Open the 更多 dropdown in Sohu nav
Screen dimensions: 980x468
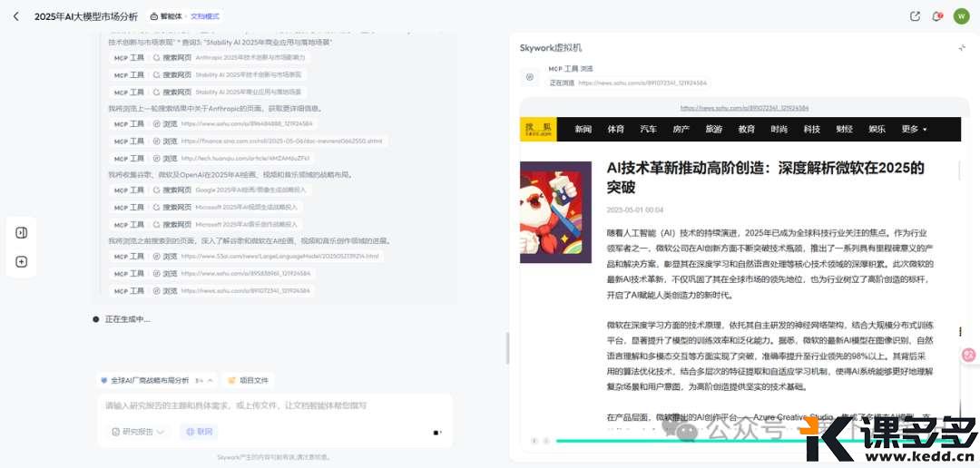click(x=914, y=130)
